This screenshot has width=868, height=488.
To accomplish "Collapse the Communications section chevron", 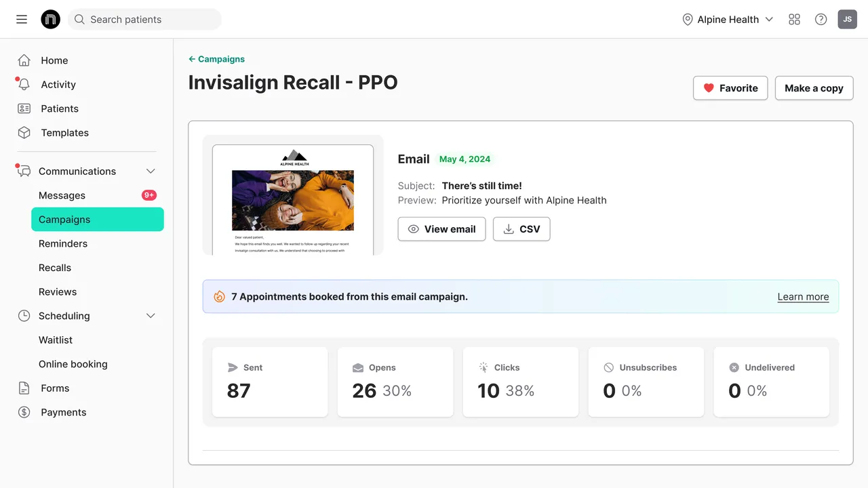I will click(x=151, y=171).
